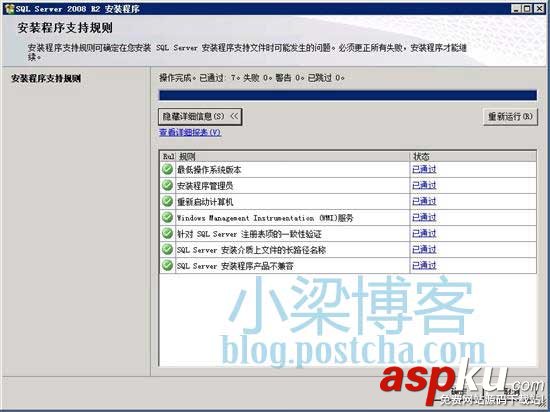Close the SQL Server setup window
Viewport: 550px width, 412px height.
538,9
